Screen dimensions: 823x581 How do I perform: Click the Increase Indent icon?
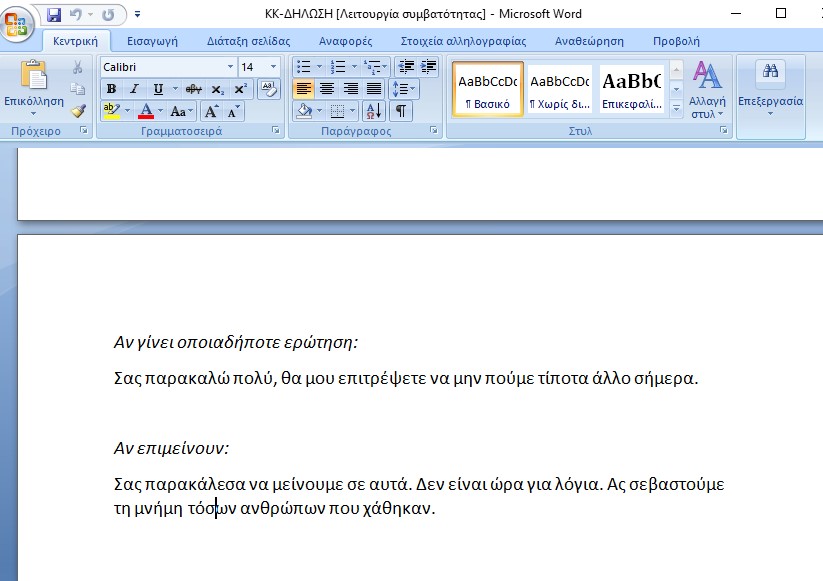tap(430, 67)
